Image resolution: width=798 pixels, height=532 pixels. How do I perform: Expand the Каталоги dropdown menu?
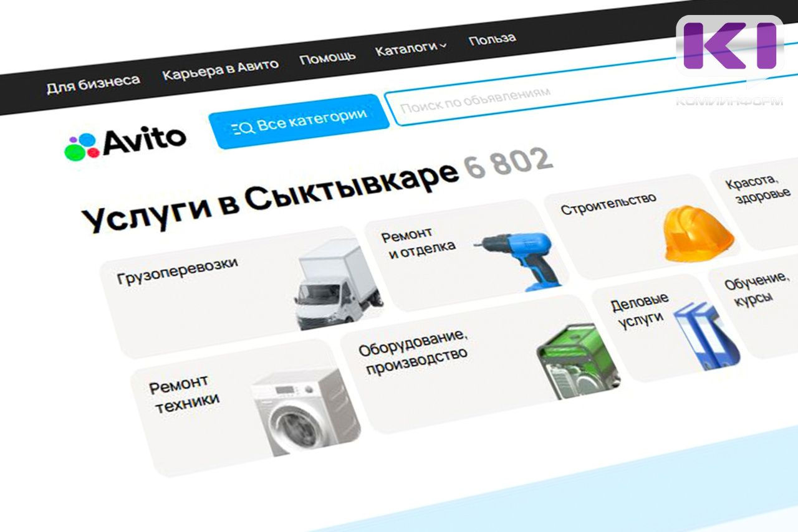click(x=410, y=49)
